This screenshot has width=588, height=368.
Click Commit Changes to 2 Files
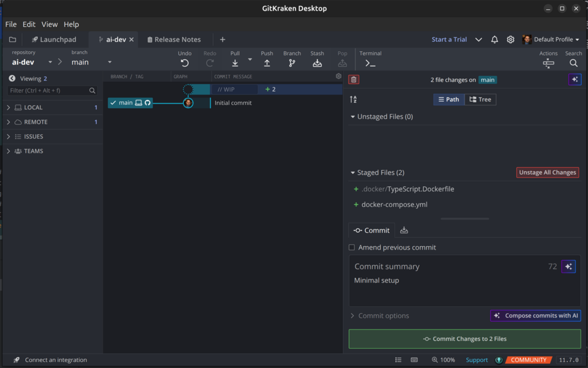465,339
